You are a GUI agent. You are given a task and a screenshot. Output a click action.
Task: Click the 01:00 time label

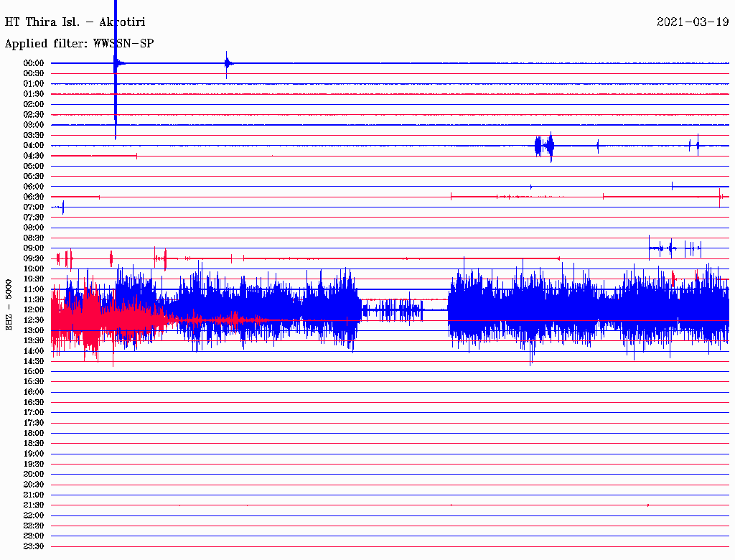click(x=34, y=83)
